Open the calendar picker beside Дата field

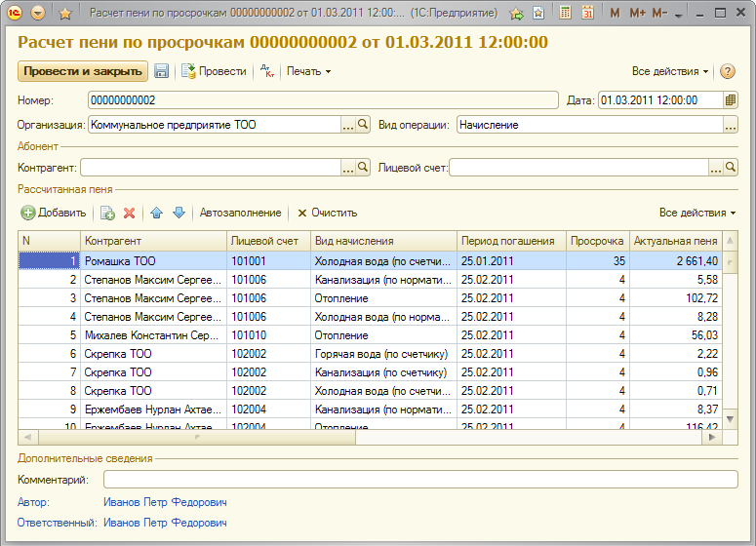[731, 100]
